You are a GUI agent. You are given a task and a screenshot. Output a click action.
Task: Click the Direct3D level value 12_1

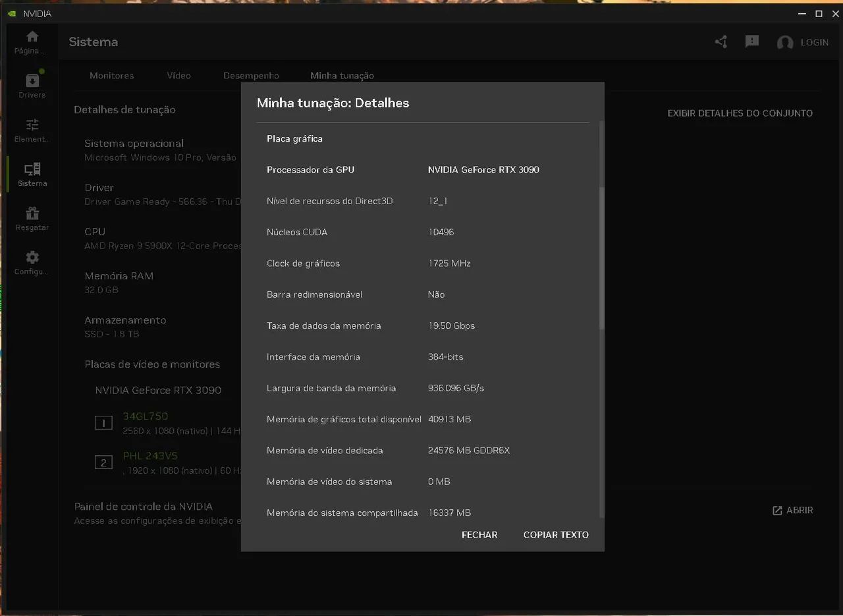[x=437, y=201]
